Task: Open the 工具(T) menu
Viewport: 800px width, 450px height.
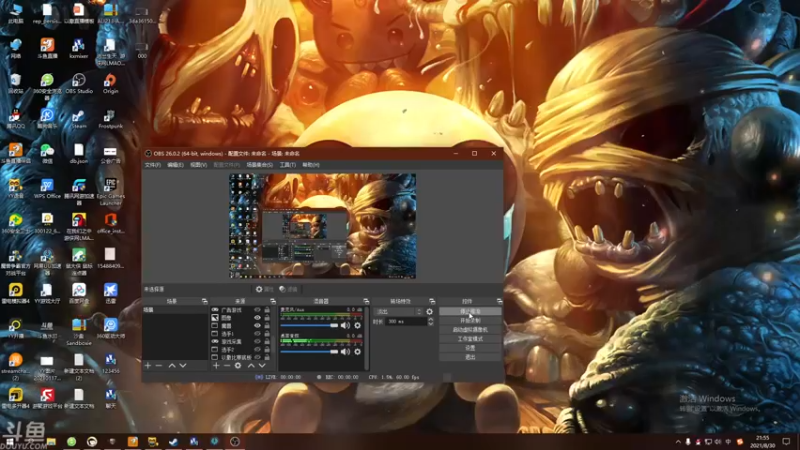Action: pyautogui.click(x=287, y=165)
